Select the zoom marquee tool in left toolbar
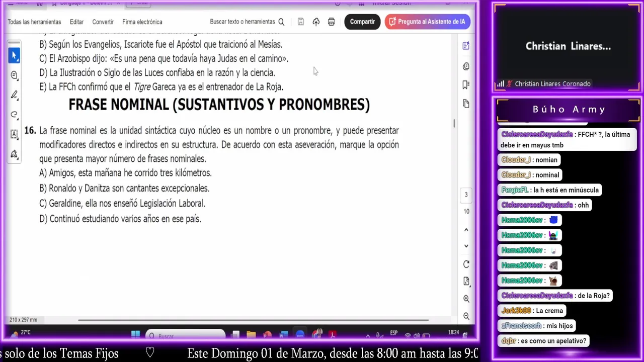The width and height of the screenshot is (644, 362). click(14, 75)
